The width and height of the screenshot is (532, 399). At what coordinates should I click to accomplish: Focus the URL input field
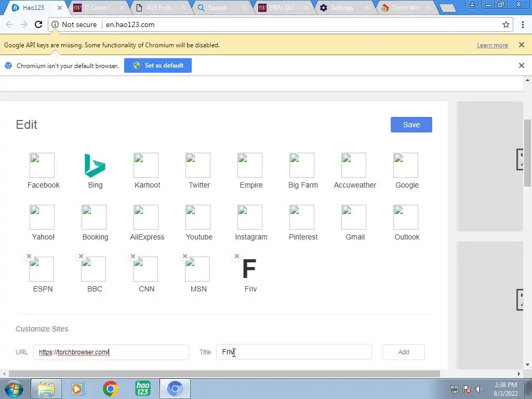pyautogui.click(x=111, y=352)
